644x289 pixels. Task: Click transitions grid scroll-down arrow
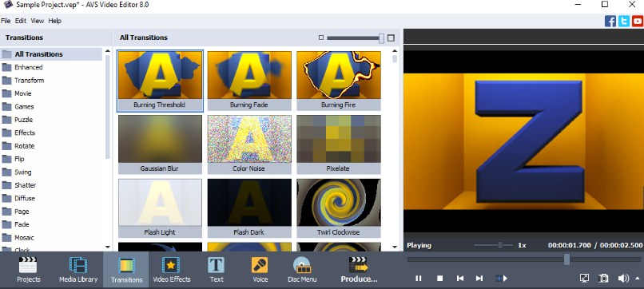coord(395,247)
